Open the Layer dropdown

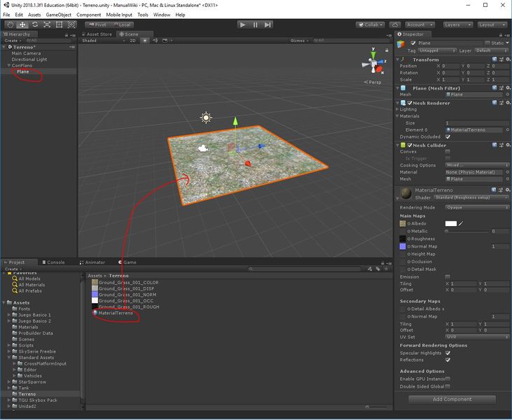[492, 50]
